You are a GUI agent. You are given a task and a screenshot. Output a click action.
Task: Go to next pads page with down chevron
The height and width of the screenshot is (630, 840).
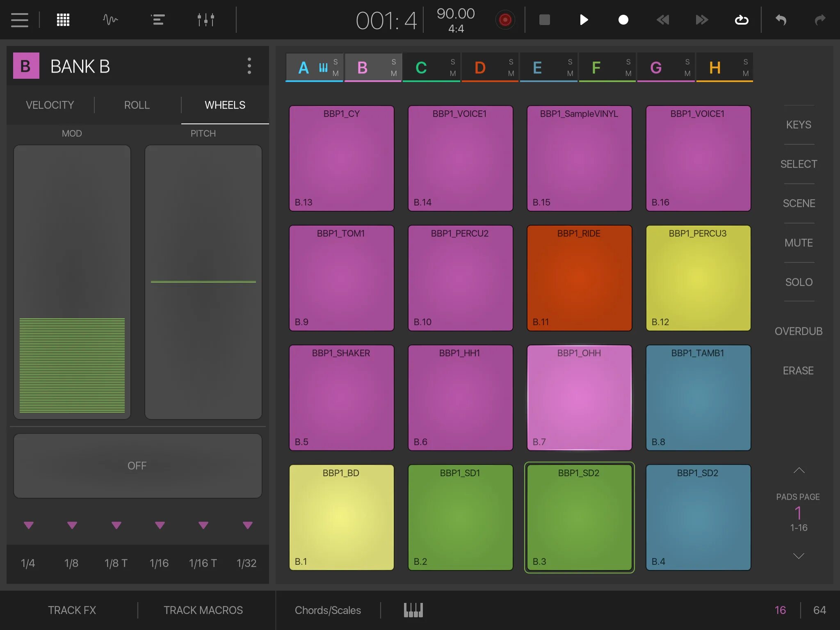(799, 556)
